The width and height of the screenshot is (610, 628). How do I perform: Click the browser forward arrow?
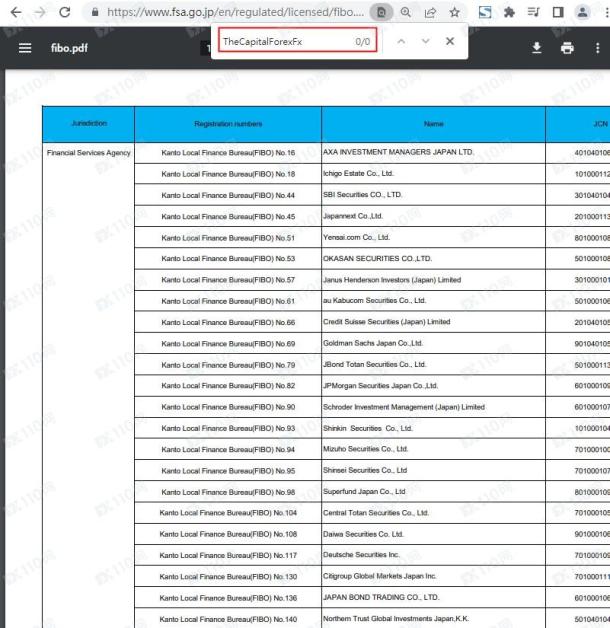[x=40, y=12]
